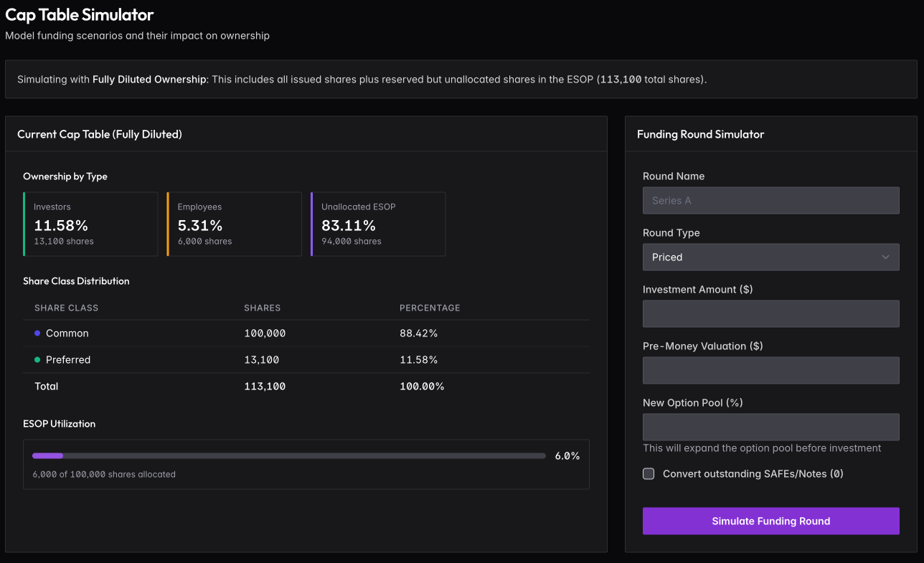Click the New Option Pool field
Screen dimensions: 924x563
pyautogui.click(x=770, y=427)
